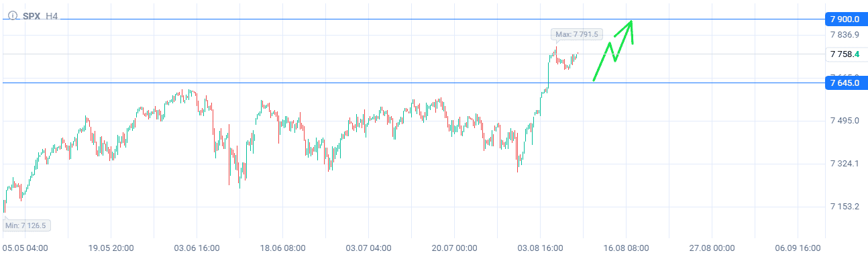Click the current price 7 758.4 tag
Image resolution: width=868 pixels, height=257 pixels.
click(x=845, y=54)
